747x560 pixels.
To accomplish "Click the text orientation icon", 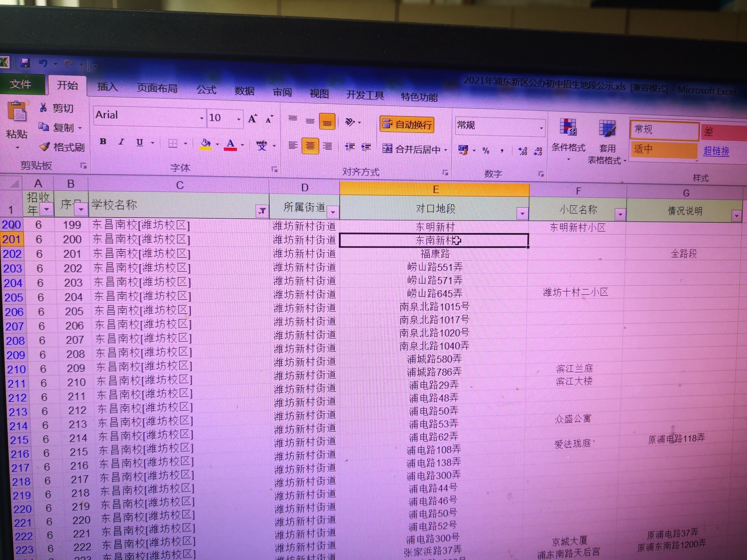I will (x=350, y=122).
